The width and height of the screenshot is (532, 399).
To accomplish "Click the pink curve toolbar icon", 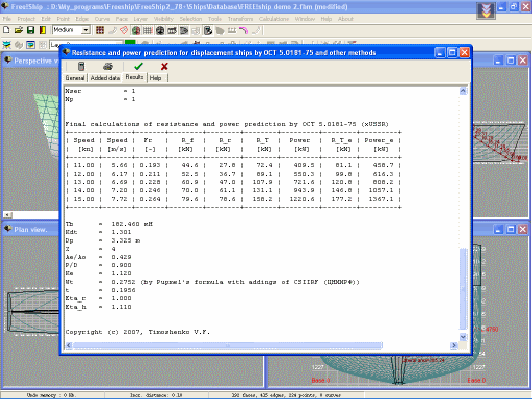I will 244,31.
